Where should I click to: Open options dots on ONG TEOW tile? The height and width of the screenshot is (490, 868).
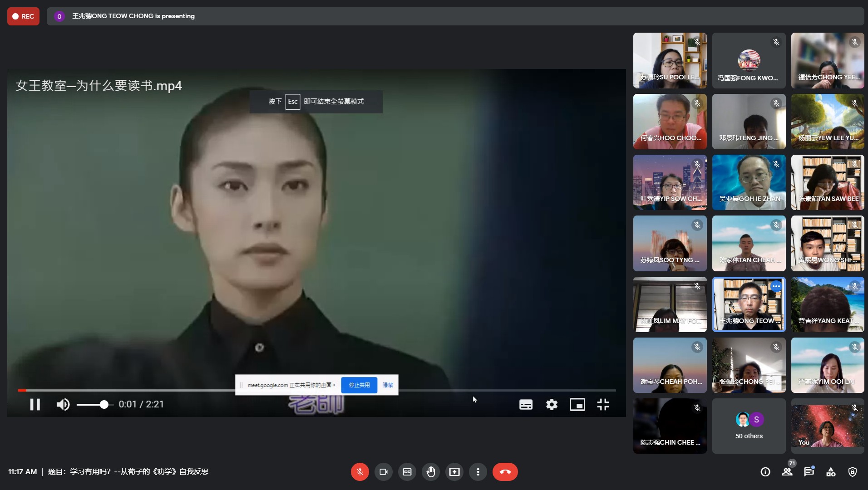pos(776,286)
